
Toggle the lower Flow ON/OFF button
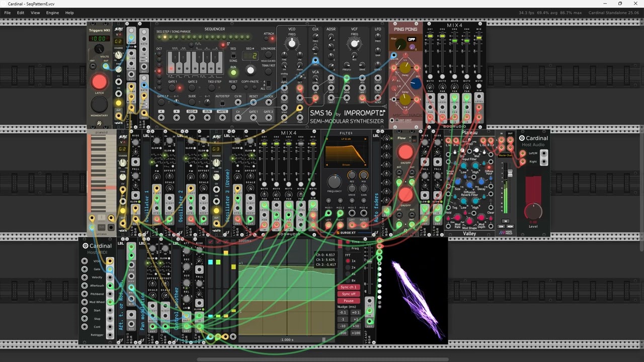point(406,194)
